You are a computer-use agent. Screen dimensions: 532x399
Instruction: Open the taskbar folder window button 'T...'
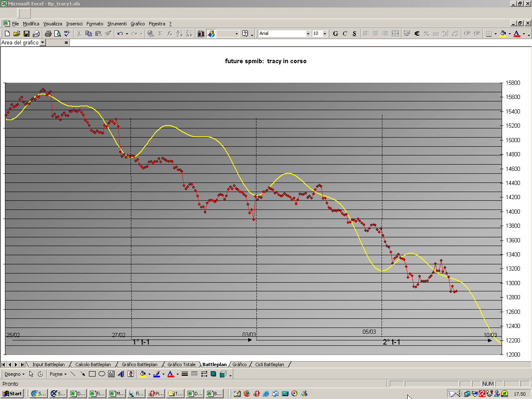175,394
